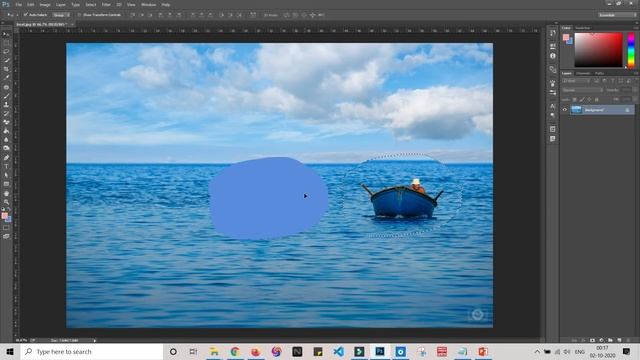The height and width of the screenshot is (360, 640).
Task: Select the Eraser tool
Action: point(6,122)
